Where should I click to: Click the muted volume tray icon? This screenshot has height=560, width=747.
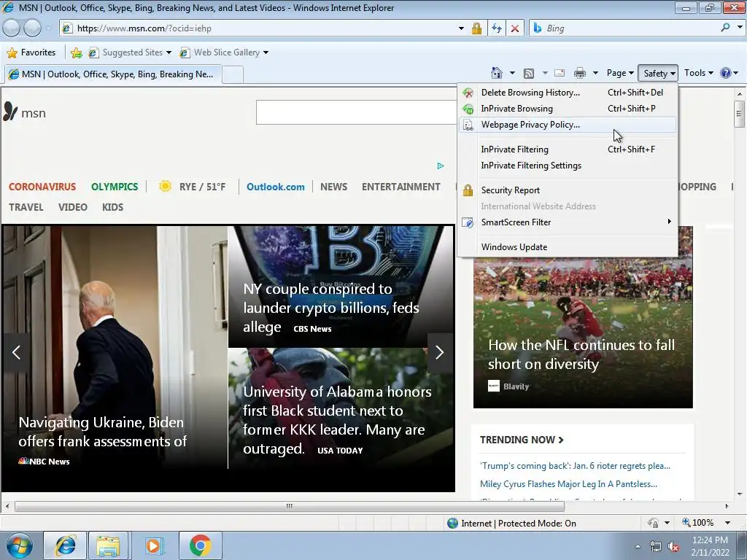point(673,547)
